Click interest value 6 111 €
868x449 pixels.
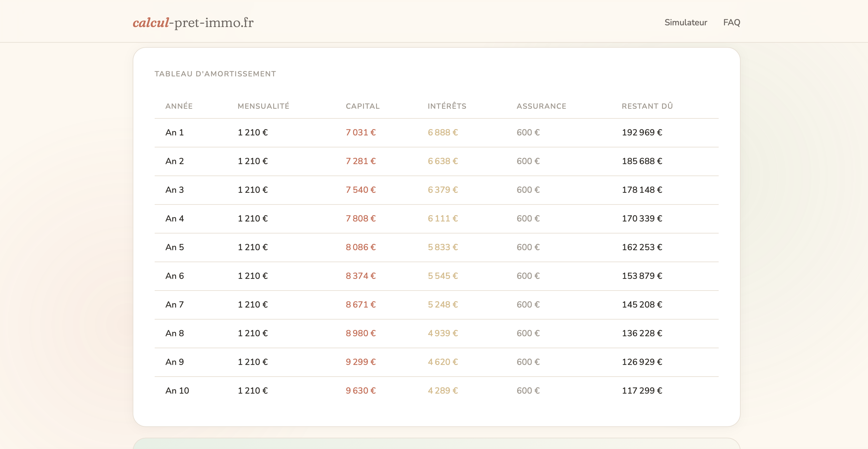tap(443, 218)
